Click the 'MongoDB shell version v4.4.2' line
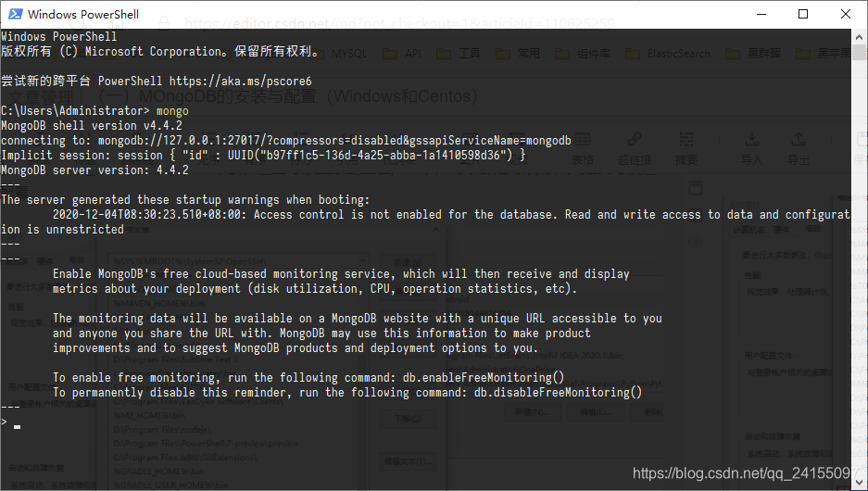This screenshot has height=491, width=868. [92, 126]
